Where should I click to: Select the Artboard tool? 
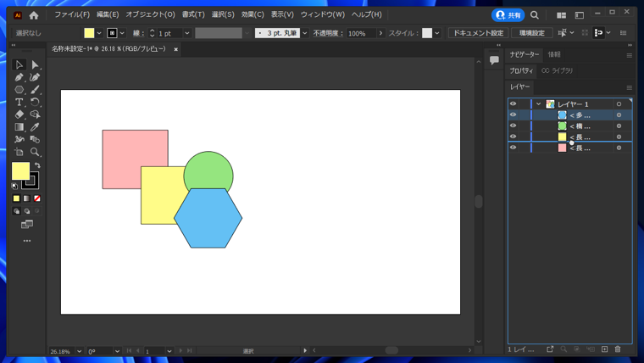(19, 152)
